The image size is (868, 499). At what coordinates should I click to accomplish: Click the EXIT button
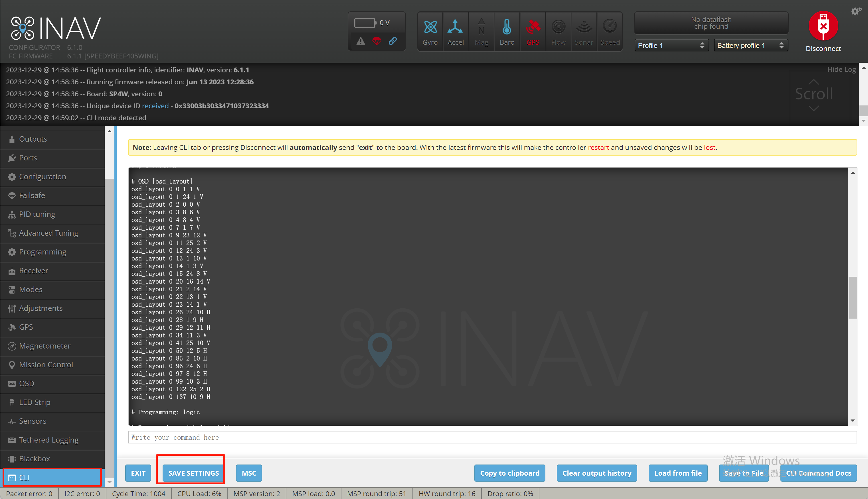coord(138,473)
